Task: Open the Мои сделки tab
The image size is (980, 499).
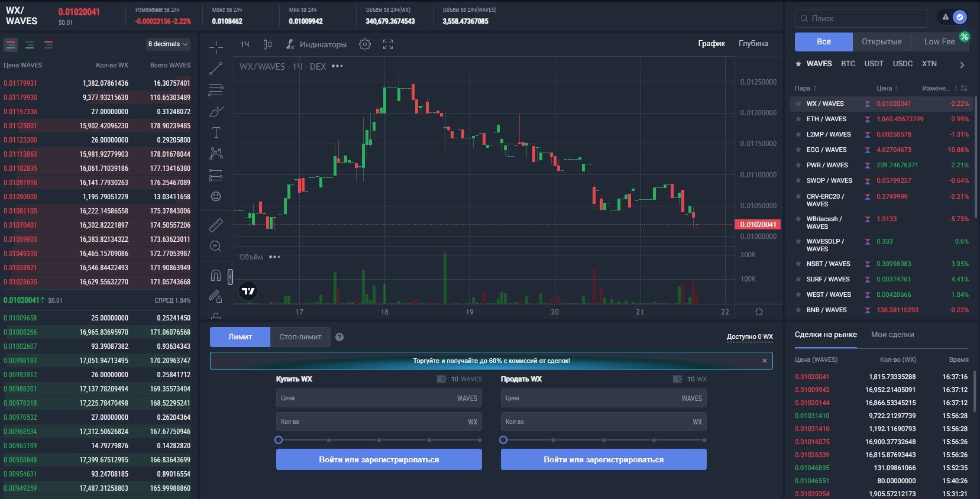Action: (892, 335)
